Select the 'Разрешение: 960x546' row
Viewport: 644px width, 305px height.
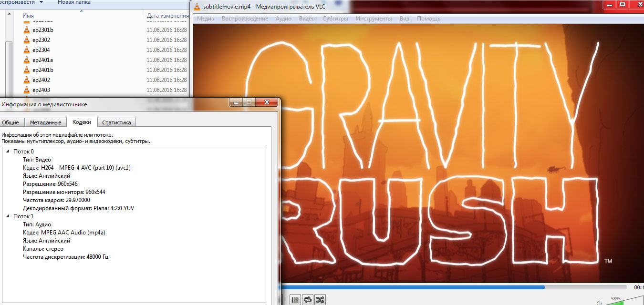(50, 184)
